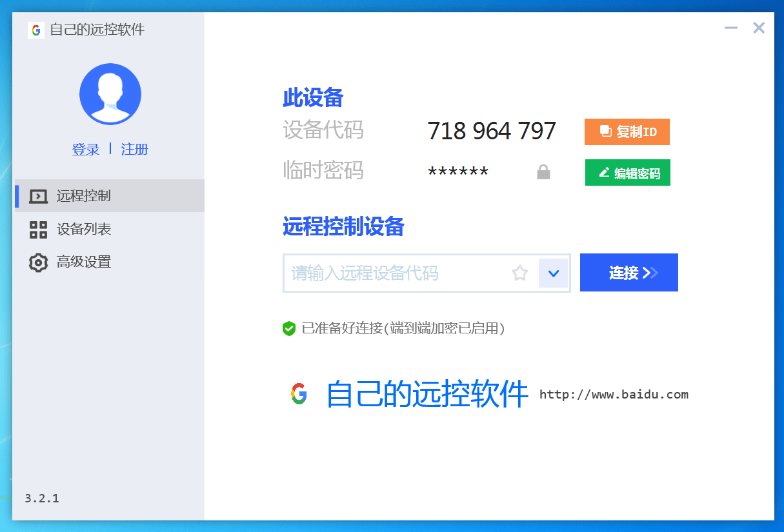
Task: Click the user avatar profile icon
Action: pyautogui.click(x=110, y=94)
